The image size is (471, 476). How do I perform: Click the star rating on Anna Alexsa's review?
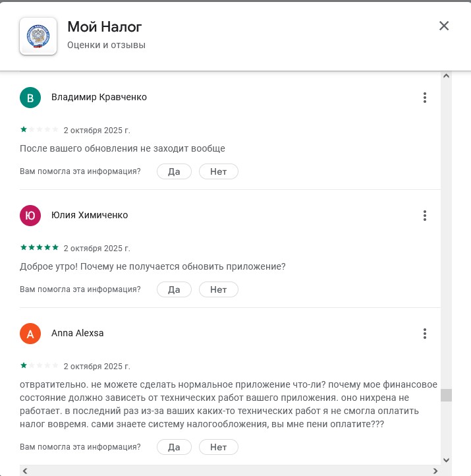39,366
